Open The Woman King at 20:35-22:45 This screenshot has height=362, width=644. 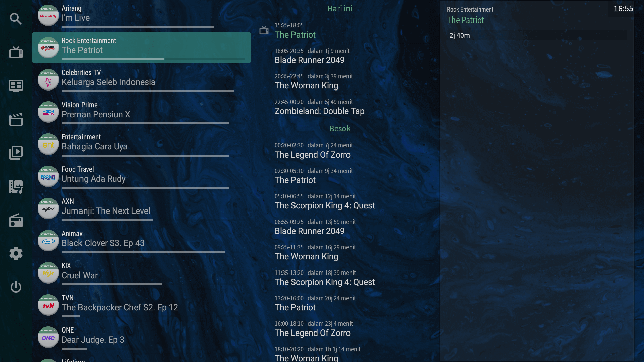(x=340, y=81)
